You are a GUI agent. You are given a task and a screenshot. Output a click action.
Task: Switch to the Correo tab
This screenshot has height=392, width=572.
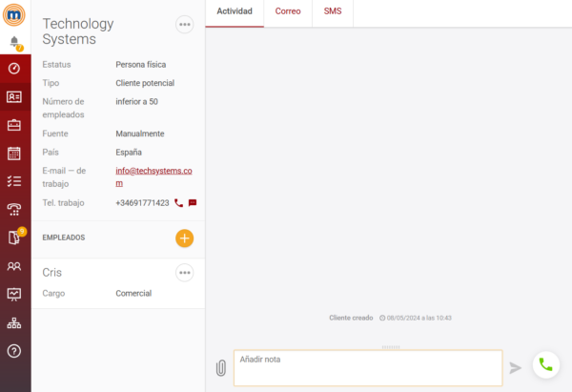(289, 11)
